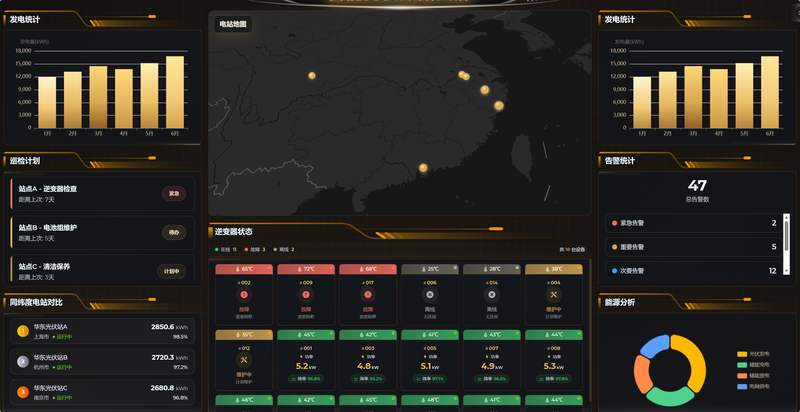Click the fault icon on inverter #017

(x=369, y=295)
